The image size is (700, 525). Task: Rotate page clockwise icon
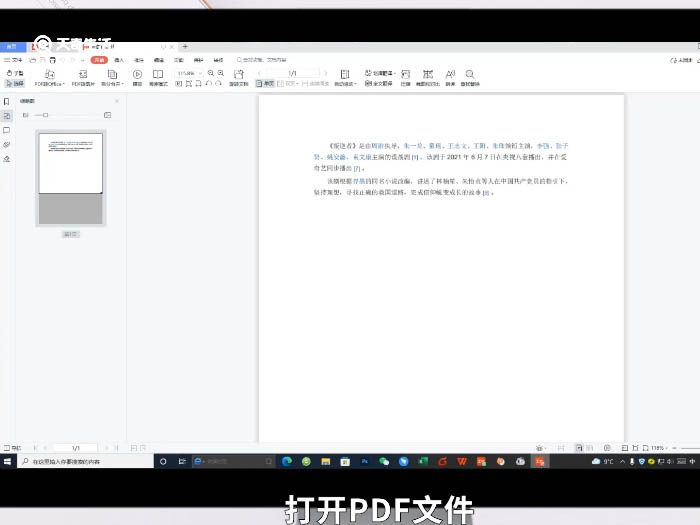tap(218, 83)
